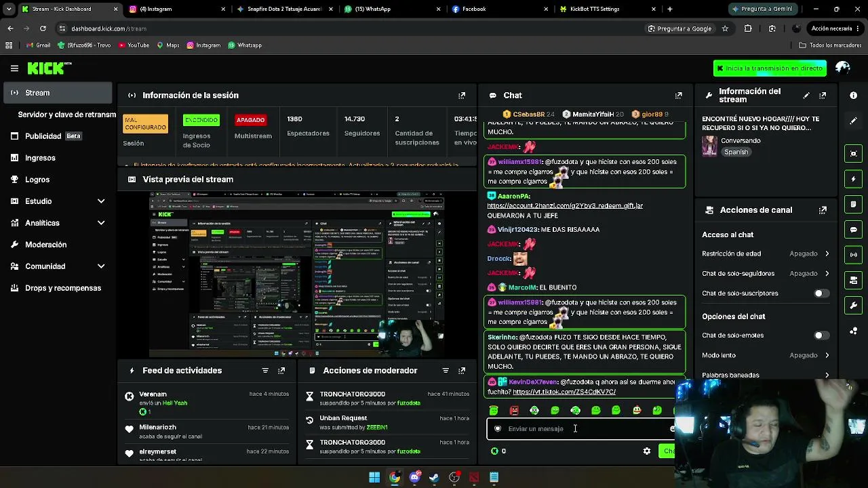The width and height of the screenshot is (868, 488).
Task: Open chat settings gear icon
Action: [x=647, y=451]
